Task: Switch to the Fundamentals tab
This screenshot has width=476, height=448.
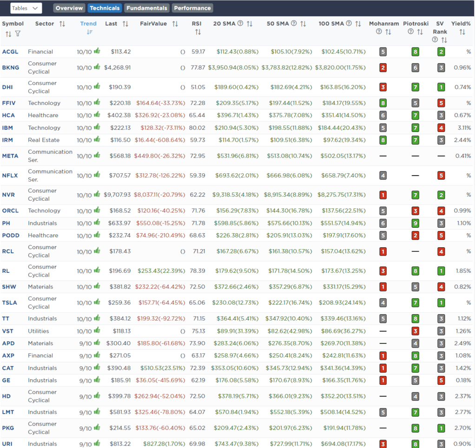Action: click(146, 8)
